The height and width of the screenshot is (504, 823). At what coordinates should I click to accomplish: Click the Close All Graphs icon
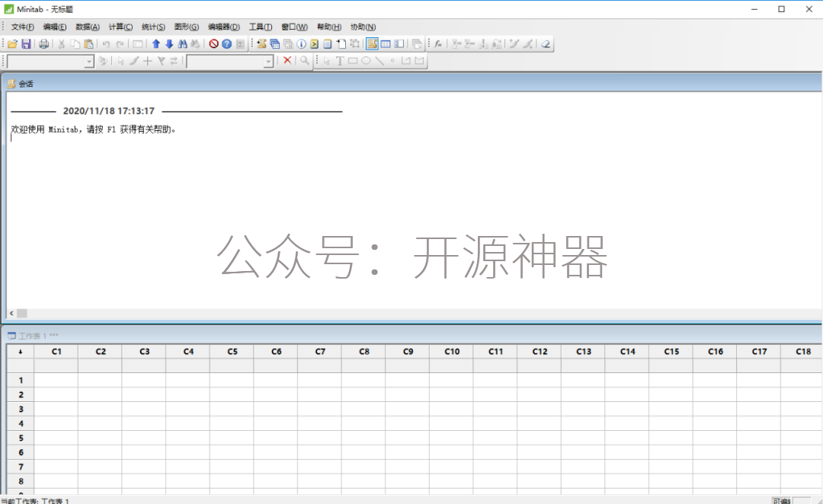(x=417, y=44)
